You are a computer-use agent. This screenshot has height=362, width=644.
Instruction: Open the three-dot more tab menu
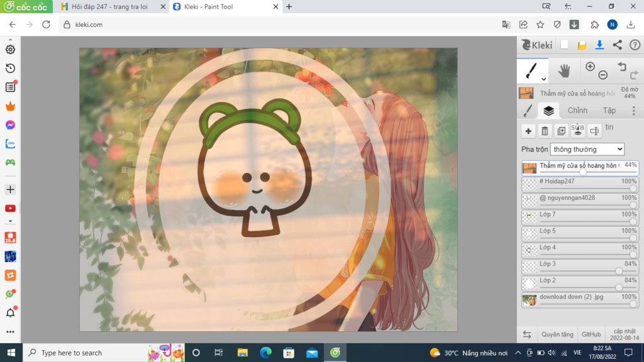tap(634, 111)
